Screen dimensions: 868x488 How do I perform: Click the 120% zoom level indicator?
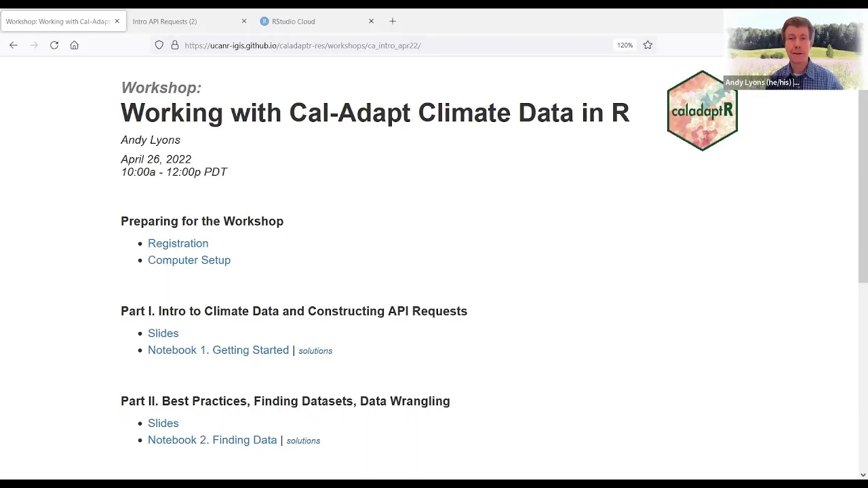[x=625, y=45]
